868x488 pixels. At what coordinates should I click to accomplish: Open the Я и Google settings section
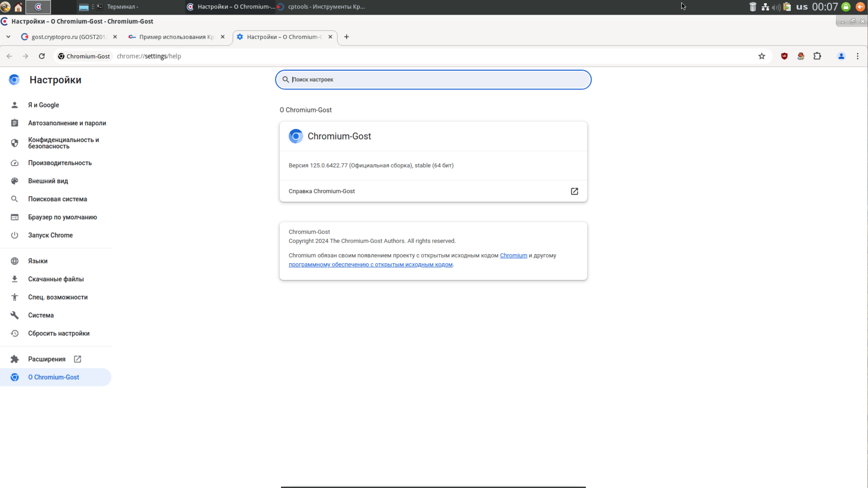[43, 105]
